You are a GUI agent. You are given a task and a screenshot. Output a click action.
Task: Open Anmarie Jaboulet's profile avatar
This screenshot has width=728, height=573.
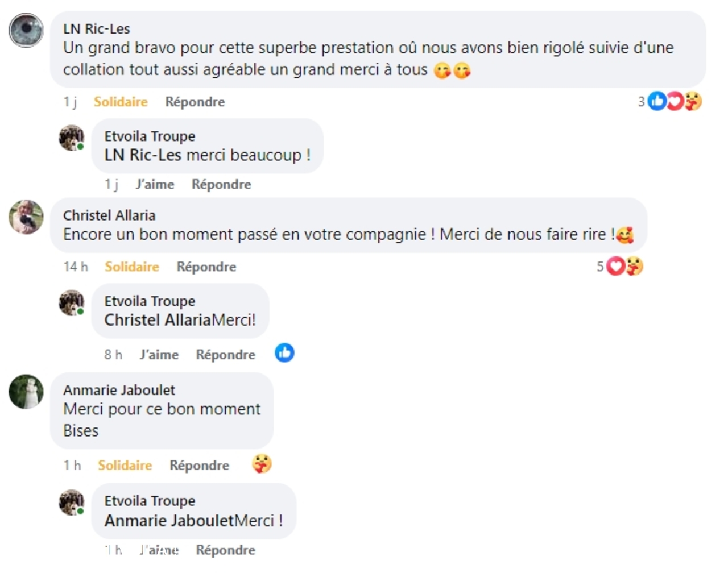click(x=26, y=392)
